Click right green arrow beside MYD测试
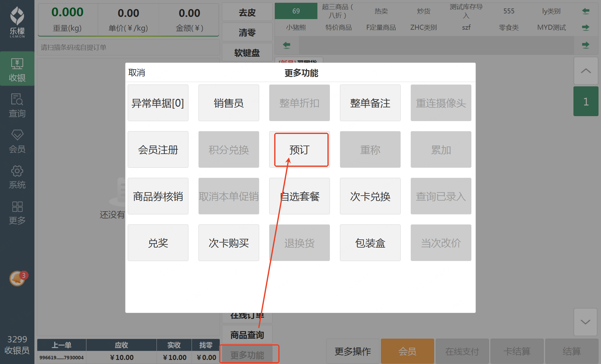601x364 pixels. click(585, 28)
